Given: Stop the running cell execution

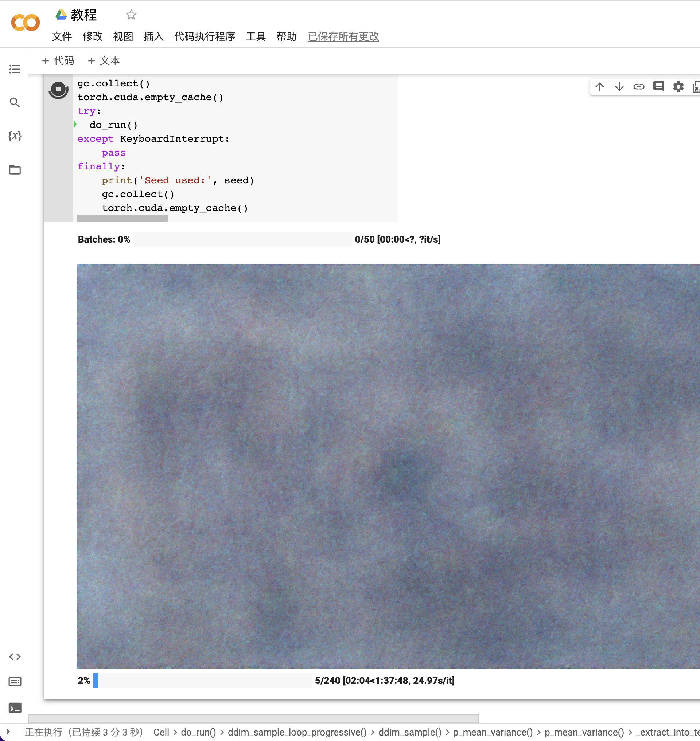Looking at the screenshot, I should pos(58,90).
